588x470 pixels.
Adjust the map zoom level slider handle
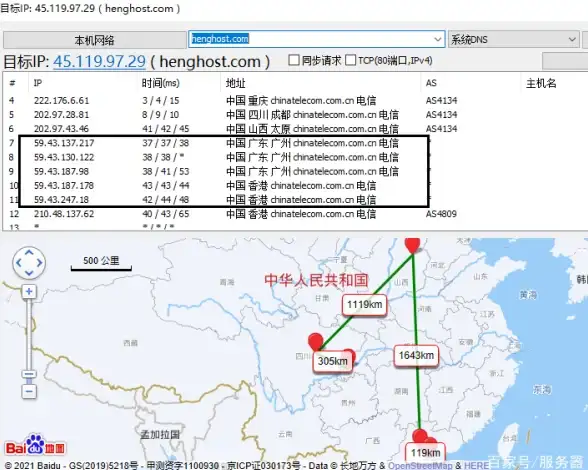coord(29,374)
